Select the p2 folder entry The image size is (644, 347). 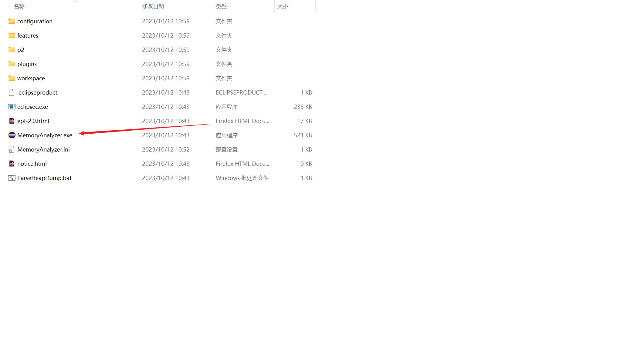(x=21, y=50)
